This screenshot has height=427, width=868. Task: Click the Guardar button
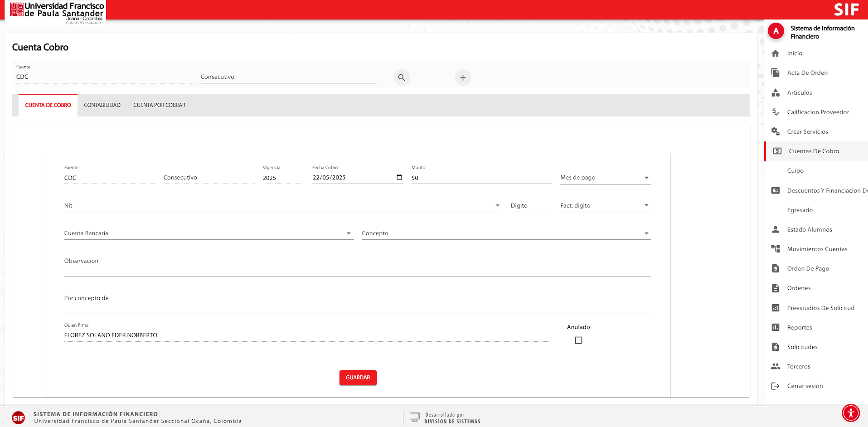point(358,378)
